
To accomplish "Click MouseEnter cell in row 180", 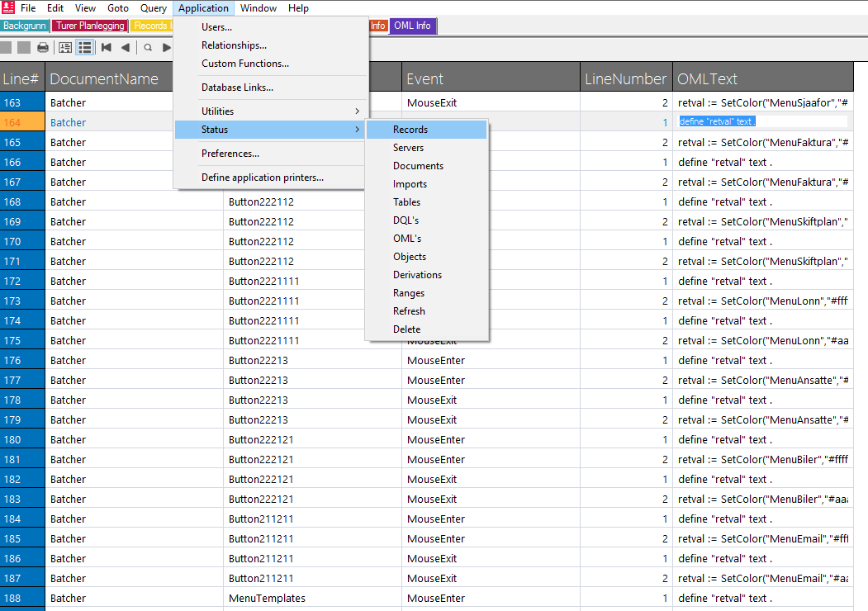I will click(491, 439).
